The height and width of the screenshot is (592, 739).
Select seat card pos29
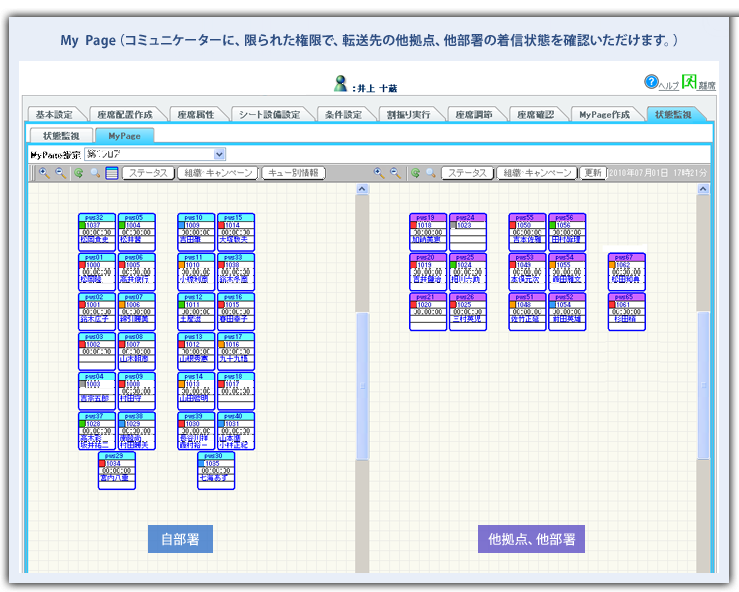pos(117,470)
